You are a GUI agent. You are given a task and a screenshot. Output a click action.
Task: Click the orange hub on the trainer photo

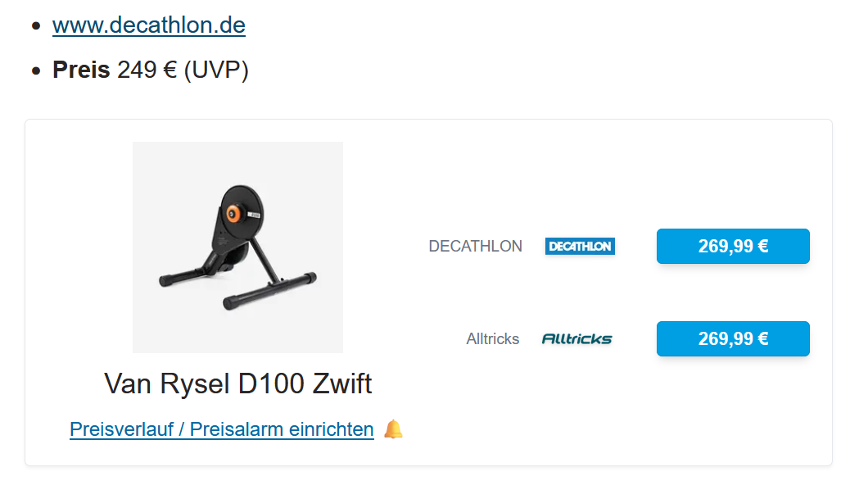point(233,215)
